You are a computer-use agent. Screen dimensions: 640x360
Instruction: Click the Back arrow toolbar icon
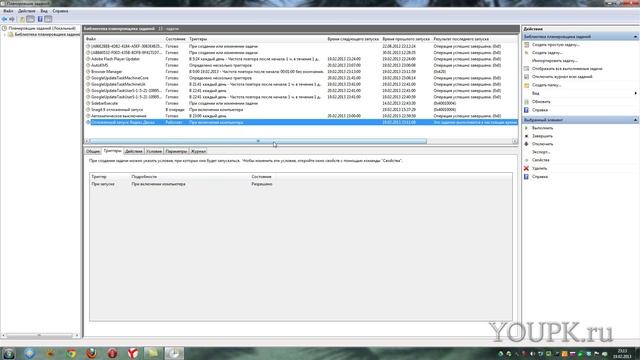[4, 19]
